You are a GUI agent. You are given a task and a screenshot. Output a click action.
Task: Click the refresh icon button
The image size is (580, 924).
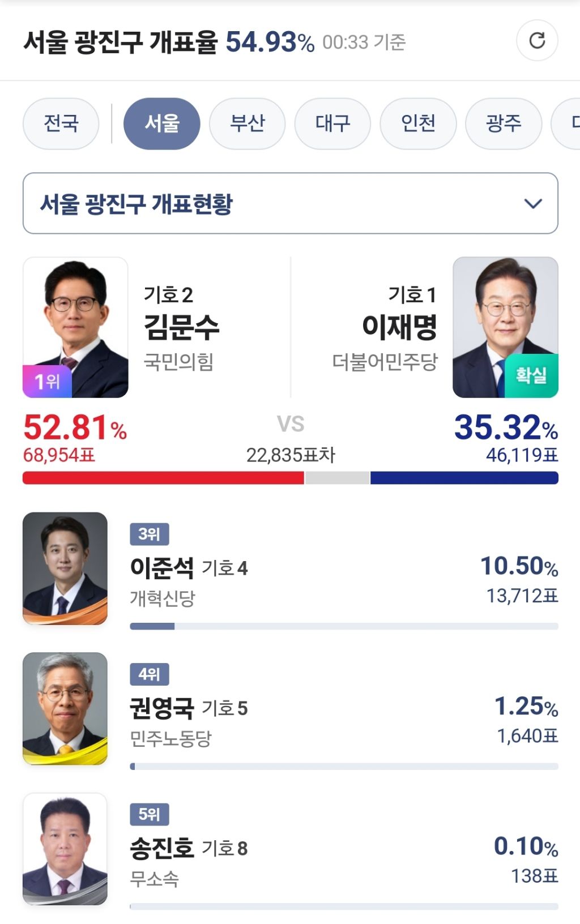[x=537, y=41]
